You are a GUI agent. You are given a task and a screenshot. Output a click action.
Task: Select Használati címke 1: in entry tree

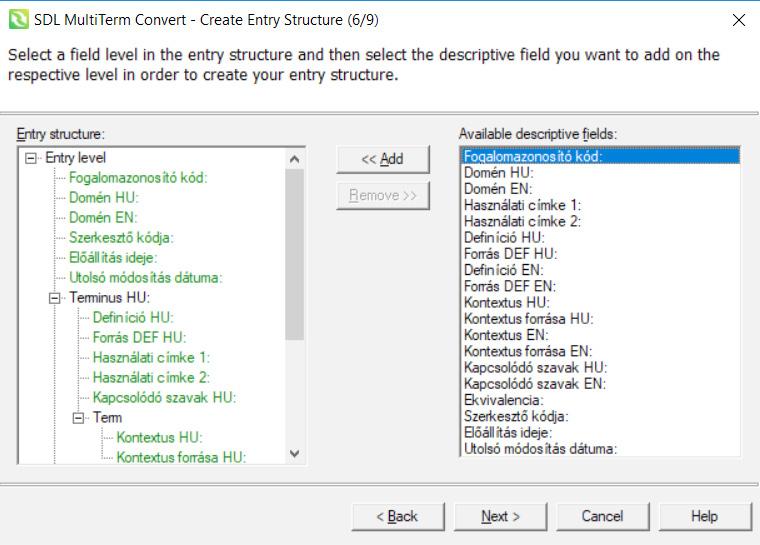(x=151, y=358)
